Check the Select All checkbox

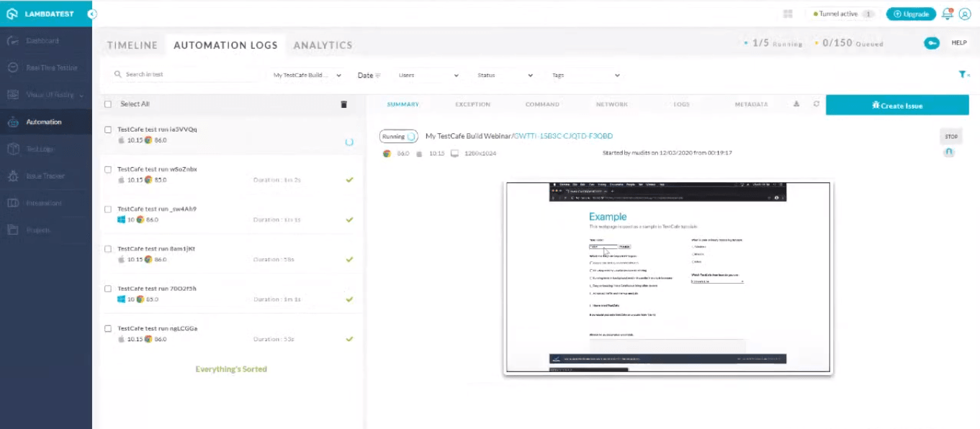point(108,104)
